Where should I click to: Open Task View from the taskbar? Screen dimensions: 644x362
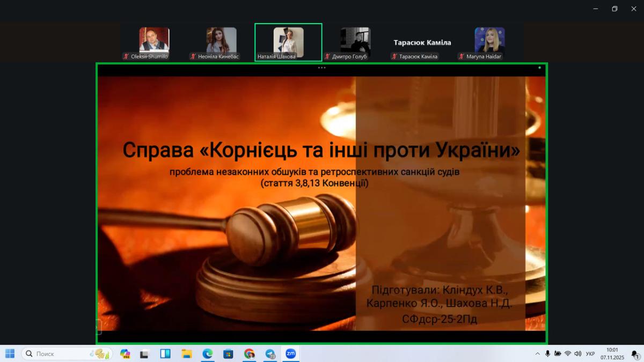(144, 354)
